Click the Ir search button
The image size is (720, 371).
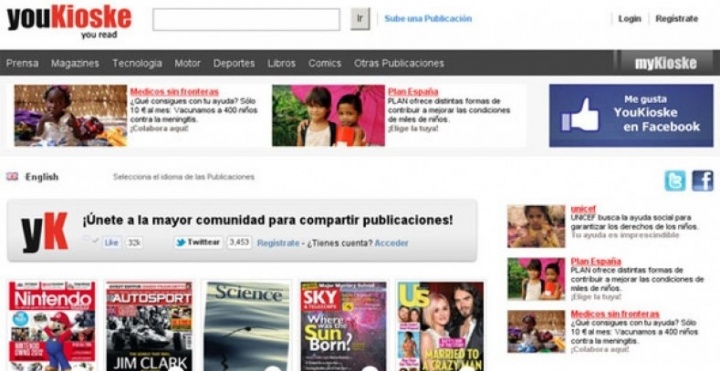point(360,19)
